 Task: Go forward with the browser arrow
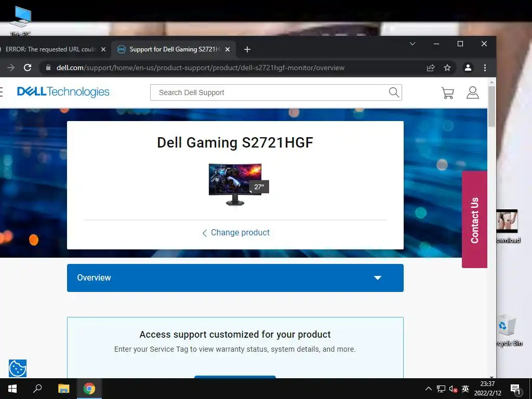tap(11, 68)
